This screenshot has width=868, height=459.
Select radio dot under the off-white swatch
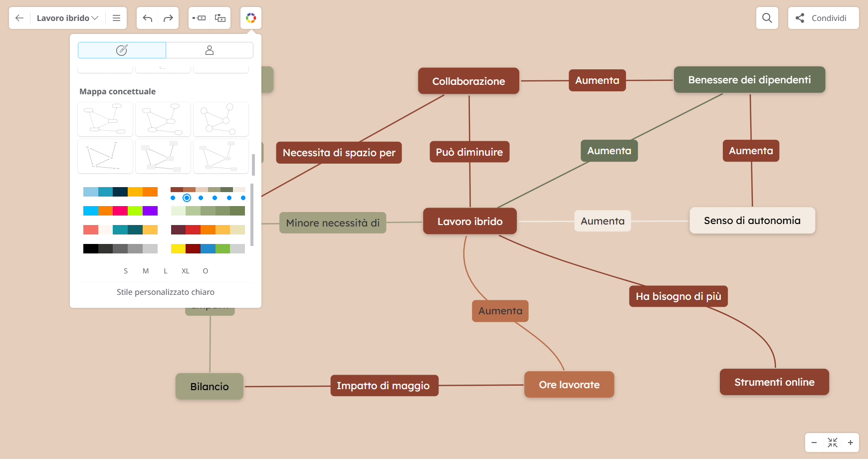(243, 198)
